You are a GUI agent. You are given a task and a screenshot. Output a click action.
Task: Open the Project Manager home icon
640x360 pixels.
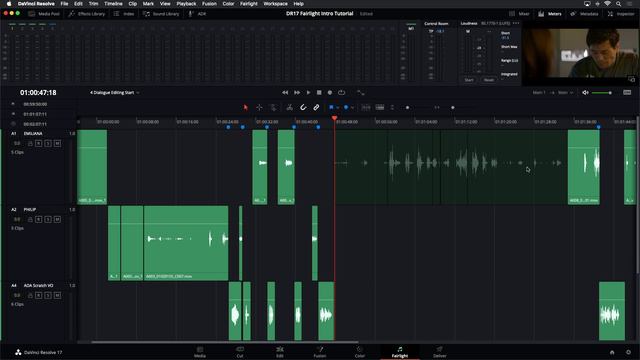pos(612,352)
